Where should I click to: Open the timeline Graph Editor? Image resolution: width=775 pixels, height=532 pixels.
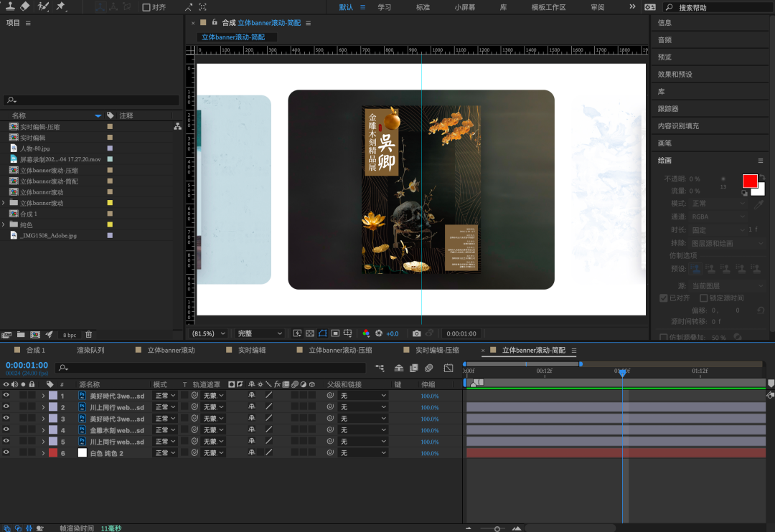coord(448,368)
